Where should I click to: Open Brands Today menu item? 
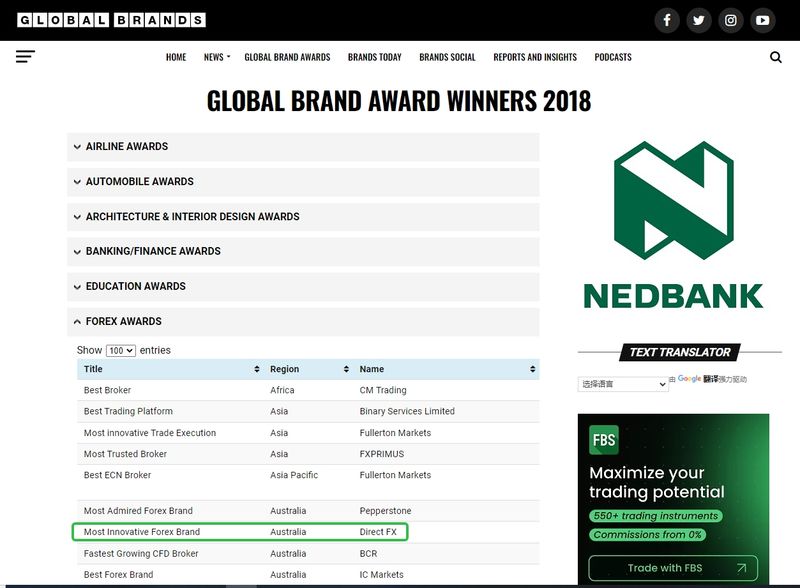[374, 57]
